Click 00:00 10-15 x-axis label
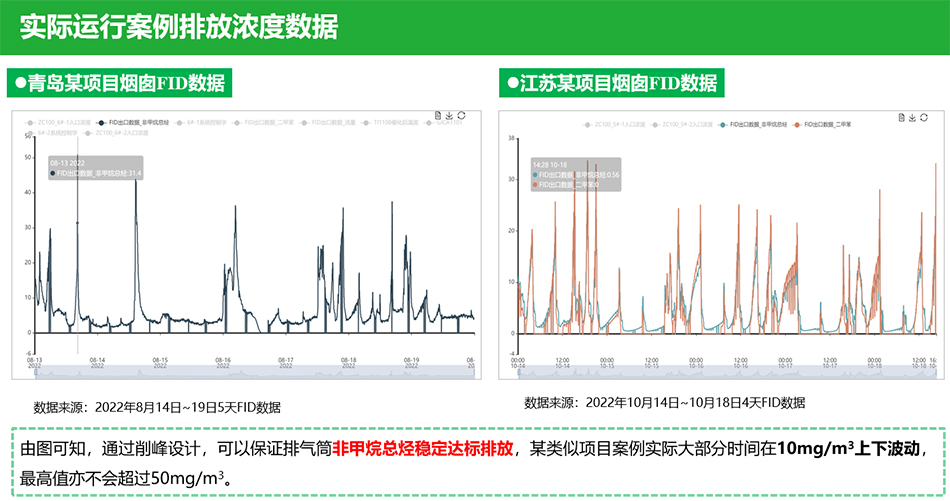The height and width of the screenshot is (501, 950). click(x=606, y=363)
